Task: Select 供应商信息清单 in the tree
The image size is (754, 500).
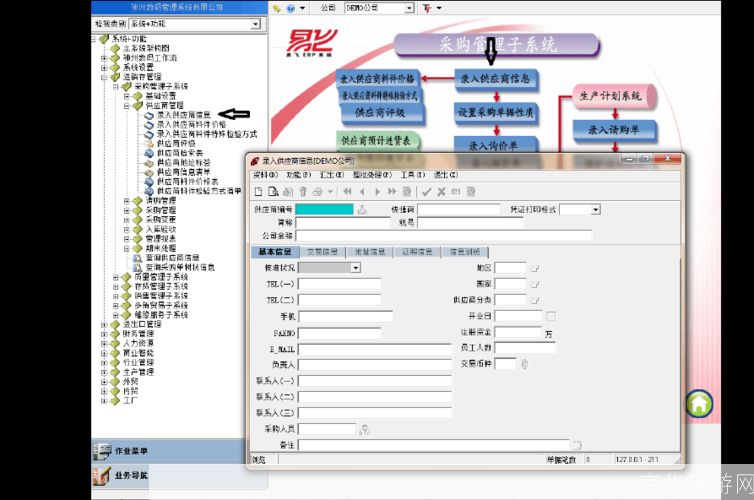Action: 184,172
